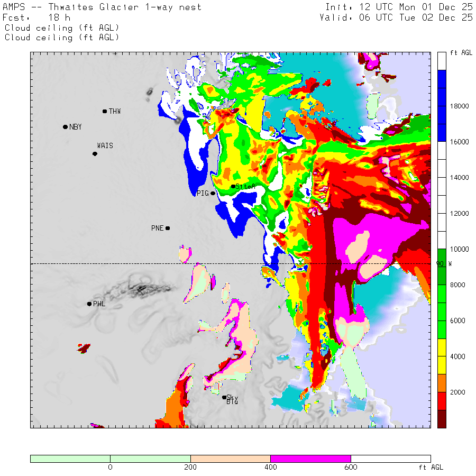The height and width of the screenshot is (476, 476).
Task: Click the peach 200-400 ft swatch
Action: [x=231, y=459]
